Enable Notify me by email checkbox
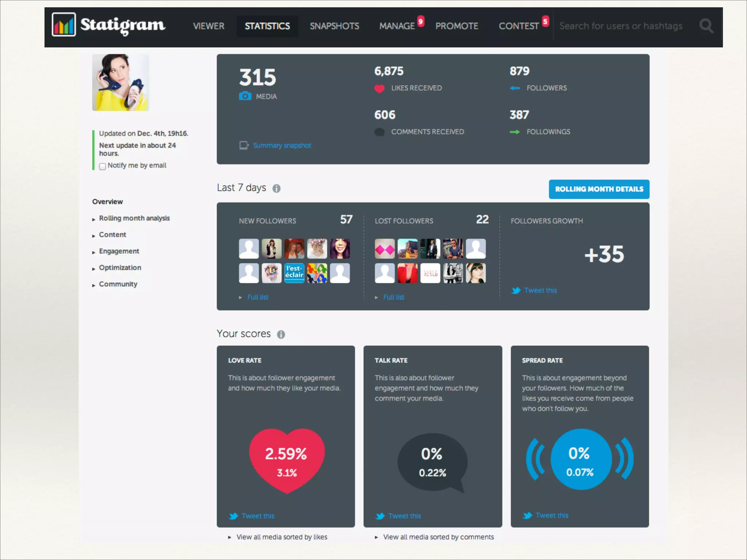Viewport: 747px width, 560px height. click(102, 166)
